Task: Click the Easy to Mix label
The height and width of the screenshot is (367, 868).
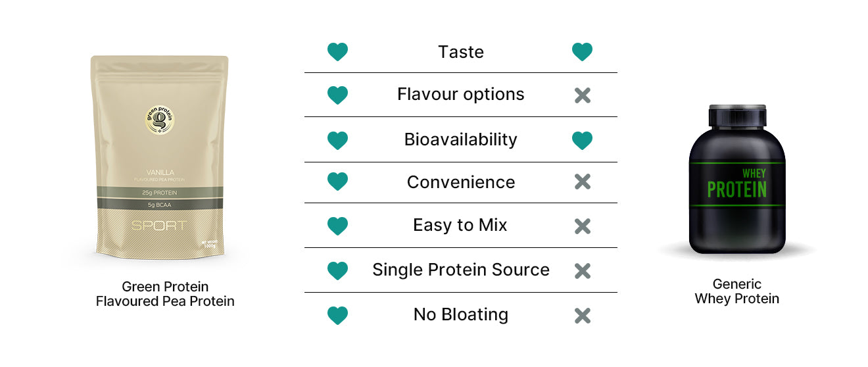Action: tap(460, 225)
